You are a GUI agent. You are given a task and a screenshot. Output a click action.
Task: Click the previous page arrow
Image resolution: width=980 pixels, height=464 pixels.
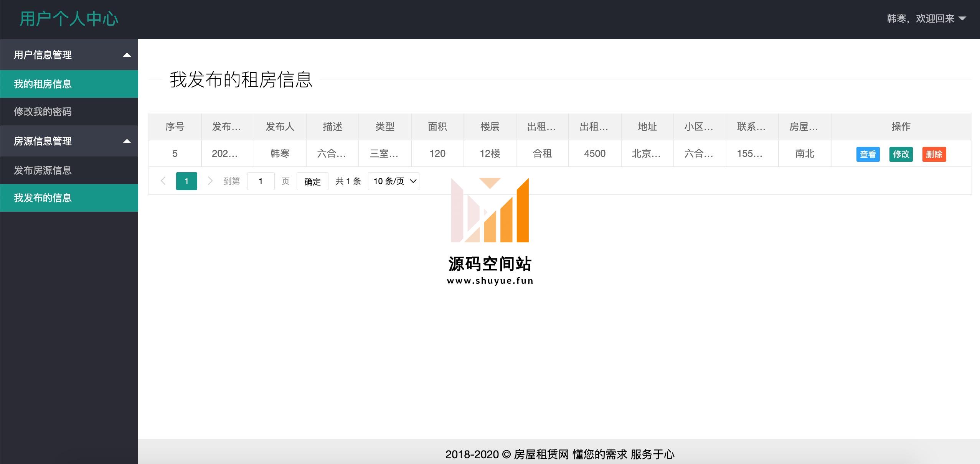(x=163, y=181)
